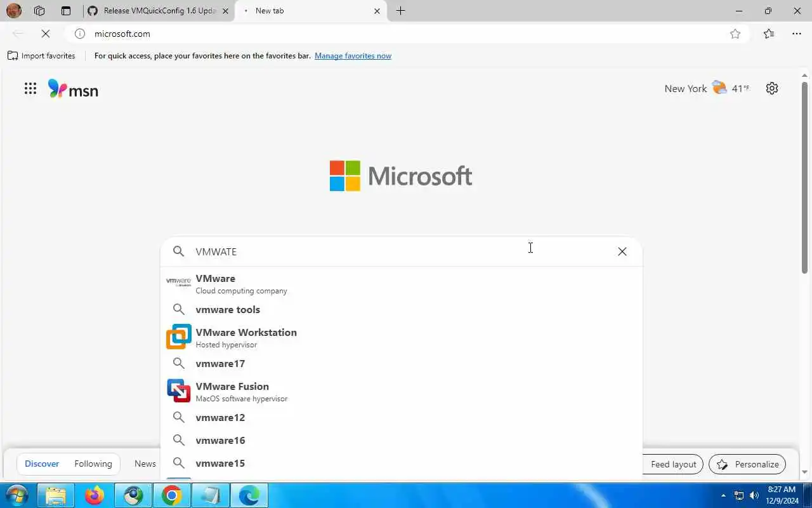Open the volume speaker tray icon
The image size is (812, 508).
[x=754, y=495]
